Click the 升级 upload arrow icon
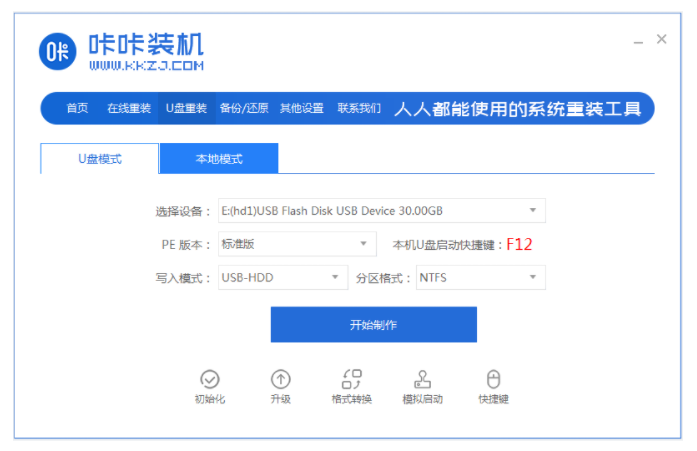697x451 pixels. pyautogui.click(x=280, y=379)
